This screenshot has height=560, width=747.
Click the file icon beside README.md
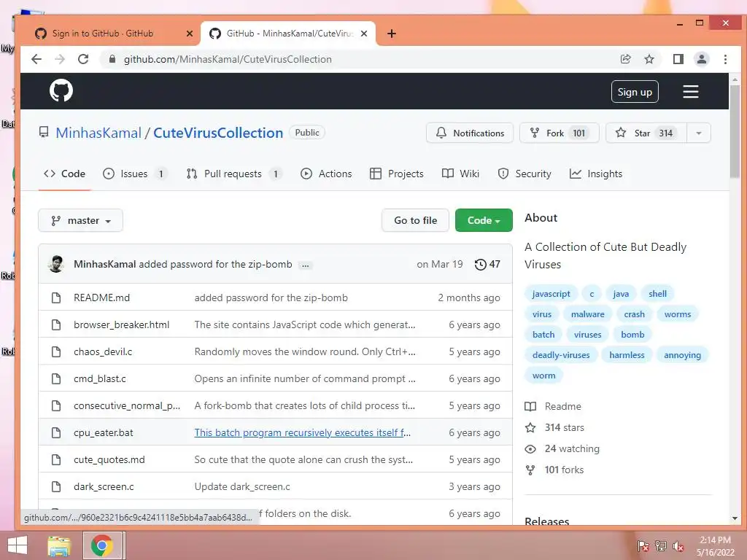(x=56, y=297)
